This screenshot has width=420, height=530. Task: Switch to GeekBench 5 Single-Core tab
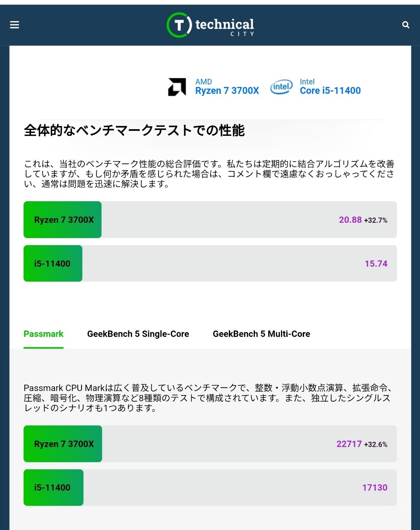(138, 334)
